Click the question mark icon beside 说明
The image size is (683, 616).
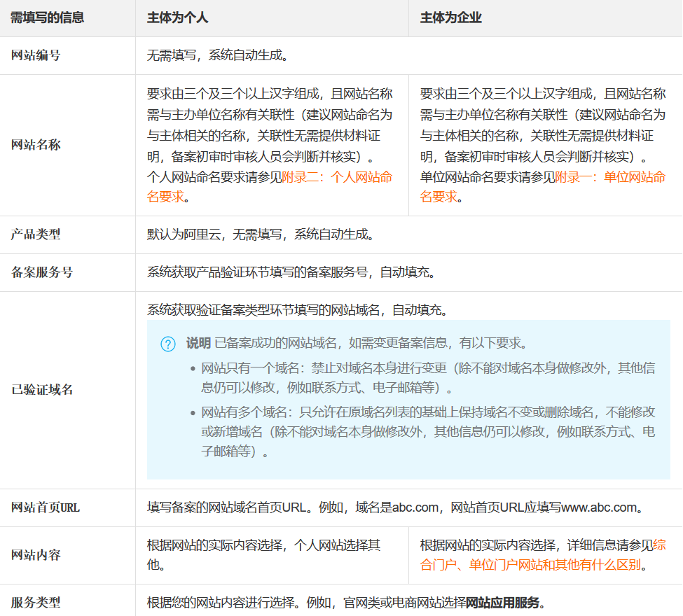168,344
